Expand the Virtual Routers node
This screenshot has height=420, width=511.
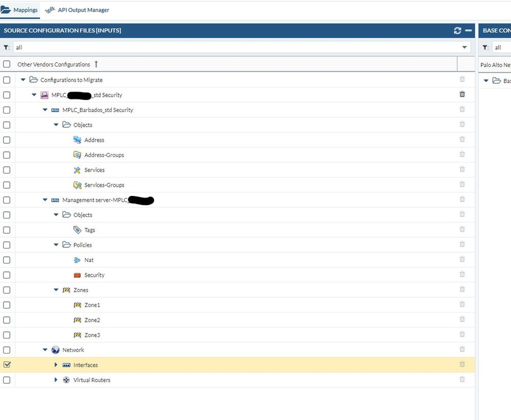(x=56, y=380)
